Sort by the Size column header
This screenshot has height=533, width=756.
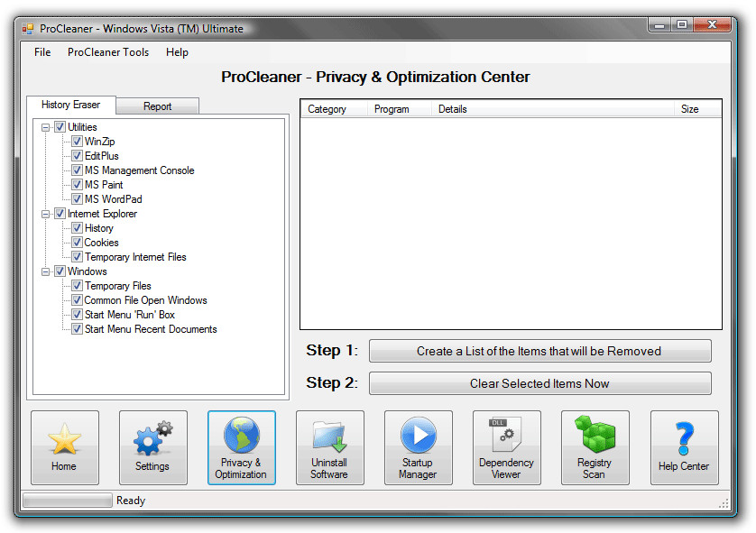[x=697, y=109]
